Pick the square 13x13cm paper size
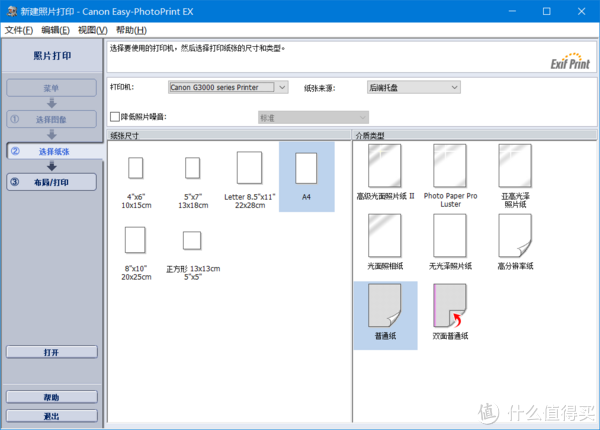 tap(192, 241)
